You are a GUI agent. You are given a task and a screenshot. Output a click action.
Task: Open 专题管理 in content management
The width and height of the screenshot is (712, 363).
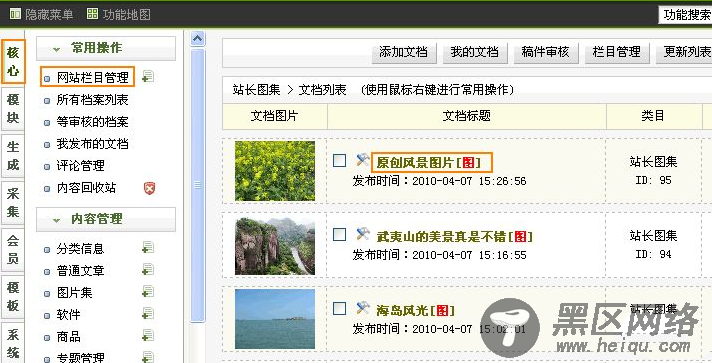click(x=81, y=358)
